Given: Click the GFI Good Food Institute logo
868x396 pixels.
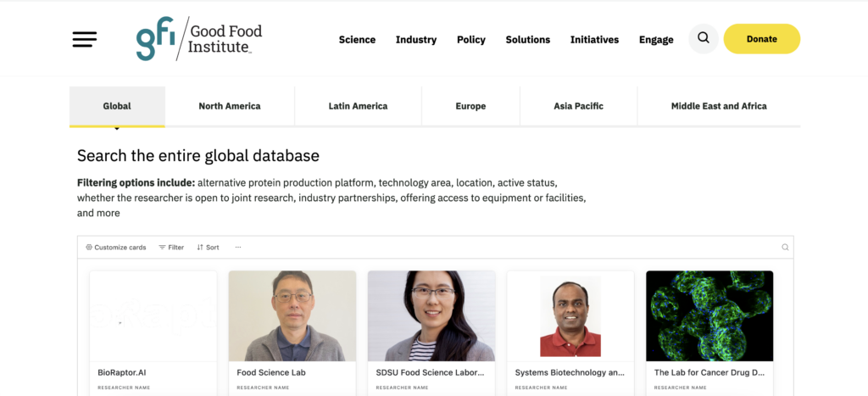Looking at the screenshot, I should [x=199, y=39].
